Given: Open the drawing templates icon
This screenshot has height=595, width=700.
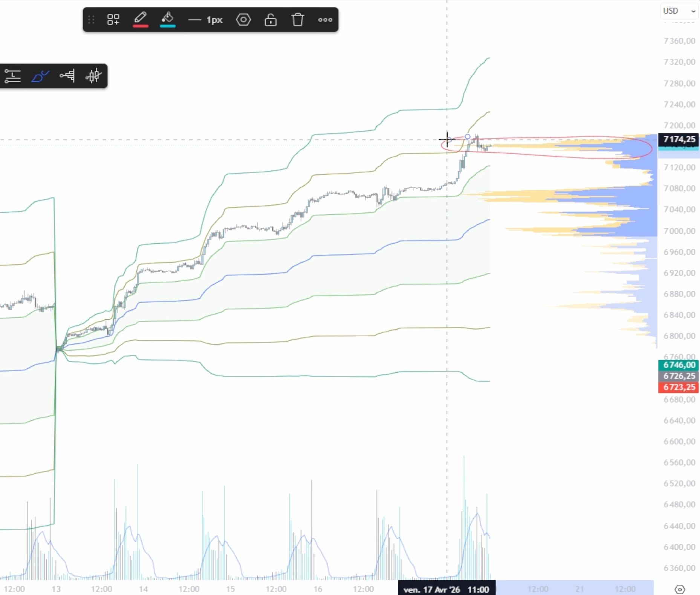Looking at the screenshot, I should point(113,20).
